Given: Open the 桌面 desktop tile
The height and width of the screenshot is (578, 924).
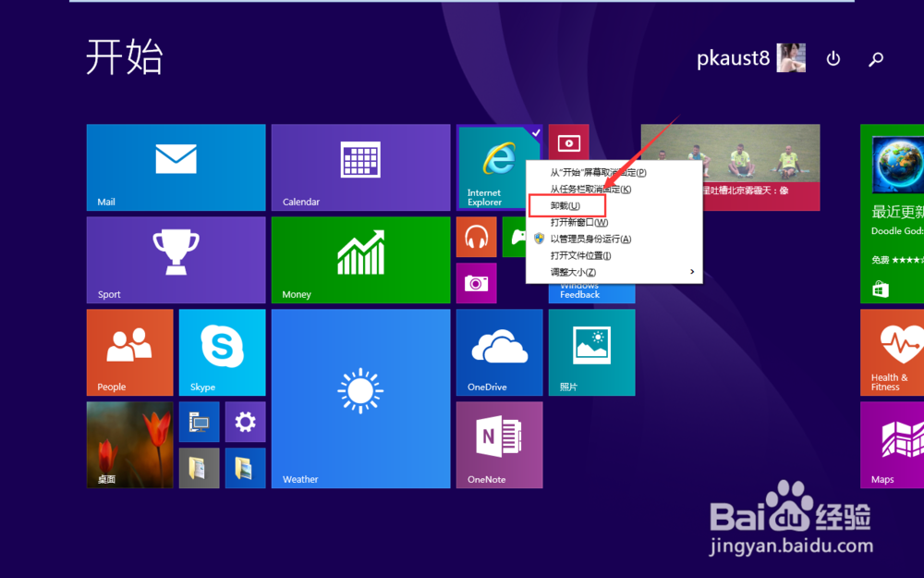Looking at the screenshot, I should [129, 446].
